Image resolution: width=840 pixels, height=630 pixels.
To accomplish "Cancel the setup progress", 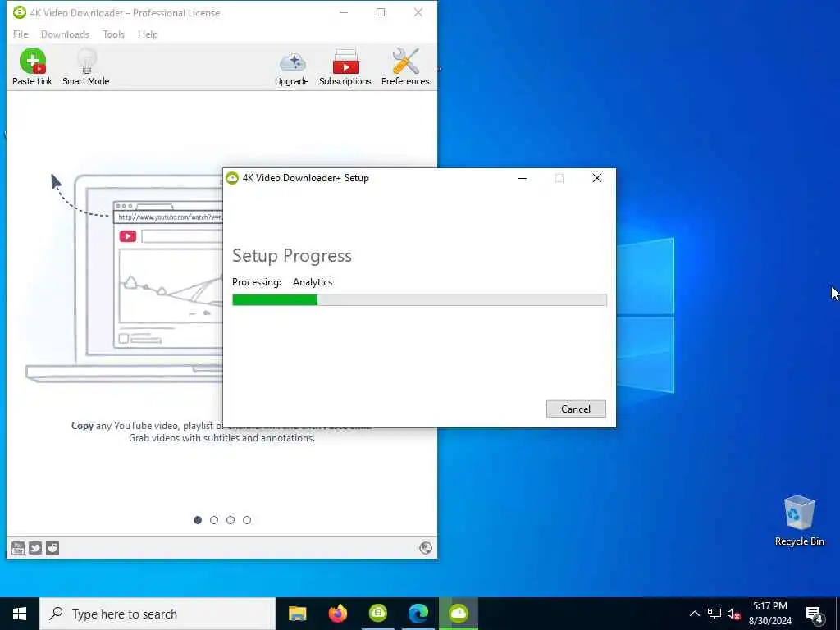I will [x=576, y=409].
